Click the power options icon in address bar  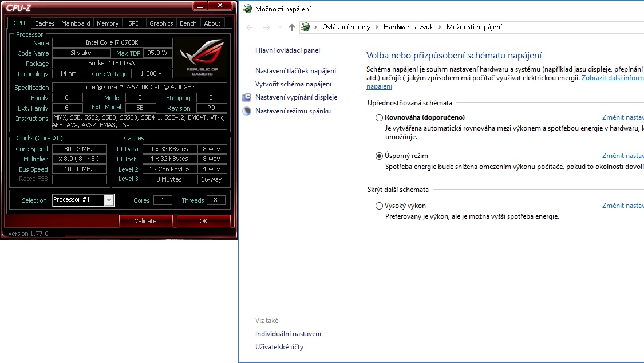[x=305, y=27]
